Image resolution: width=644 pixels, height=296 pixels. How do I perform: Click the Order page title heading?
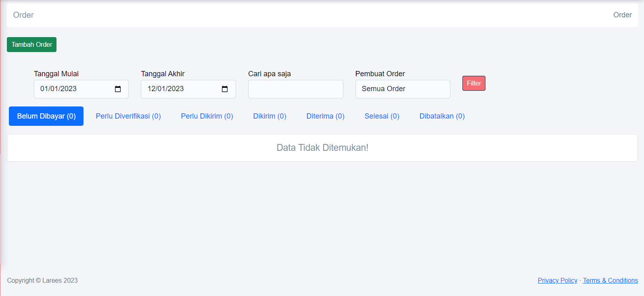pos(23,15)
